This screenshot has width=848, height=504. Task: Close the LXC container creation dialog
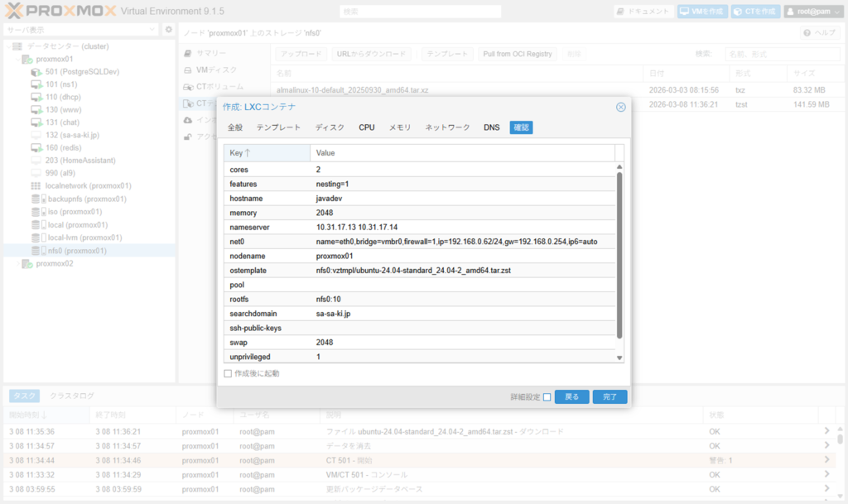point(620,107)
